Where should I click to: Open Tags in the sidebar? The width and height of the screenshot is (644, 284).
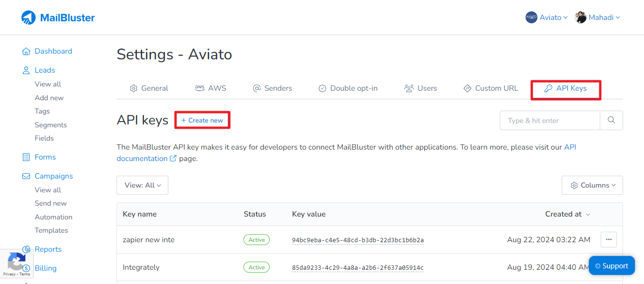[42, 111]
